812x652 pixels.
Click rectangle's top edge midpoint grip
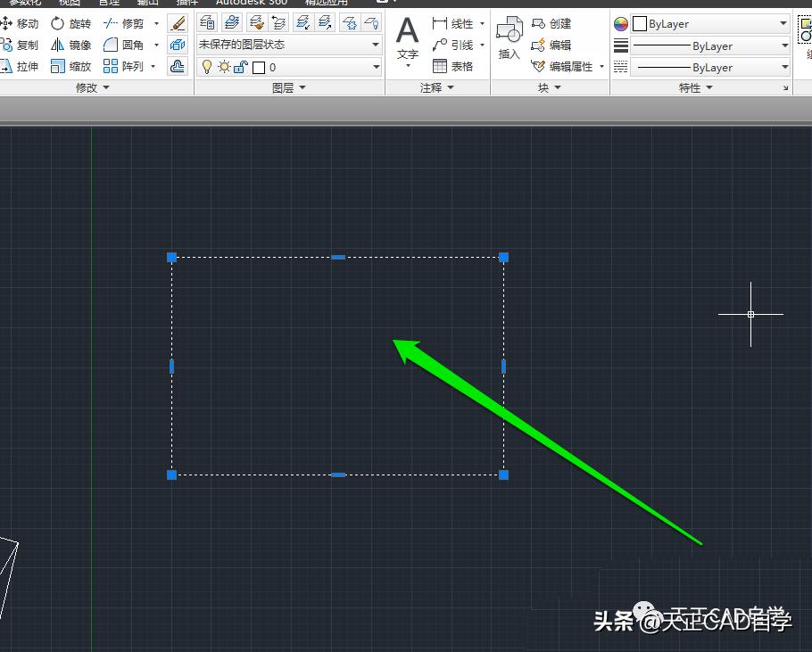click(x=338, y=257)
